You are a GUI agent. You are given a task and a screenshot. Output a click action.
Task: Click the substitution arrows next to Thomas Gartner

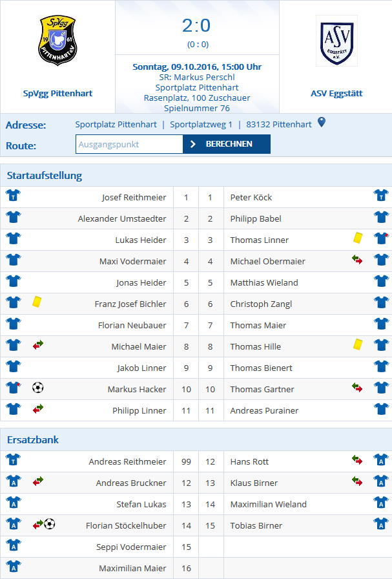pos(357,388)
